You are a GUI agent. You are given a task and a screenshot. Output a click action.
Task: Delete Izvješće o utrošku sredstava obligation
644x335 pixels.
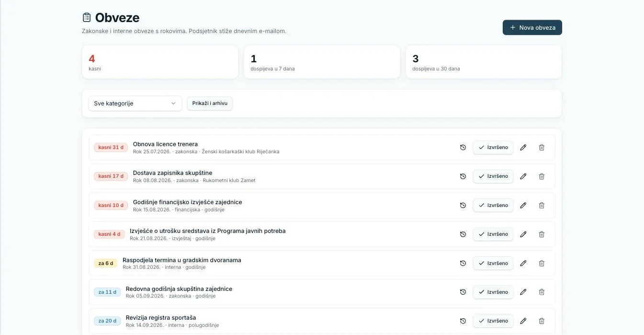(542, 234)
